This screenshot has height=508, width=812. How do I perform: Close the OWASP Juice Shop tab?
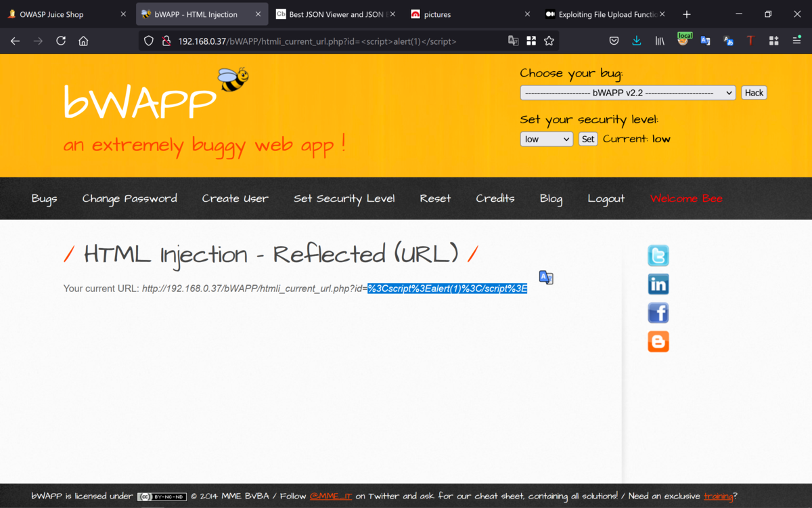pyautogui.click(x=122, y=14)
